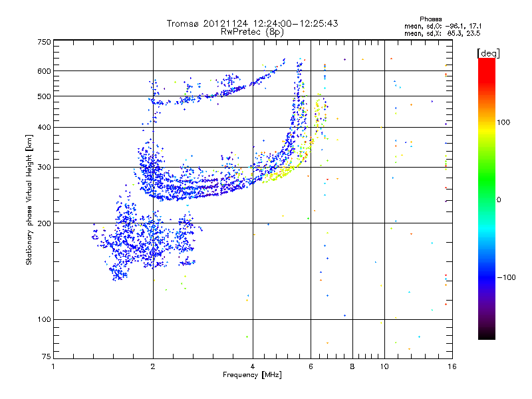
Task: Click the 'Stationary phase Virtual Height [km]' axis label
Action: pos(29,199)
